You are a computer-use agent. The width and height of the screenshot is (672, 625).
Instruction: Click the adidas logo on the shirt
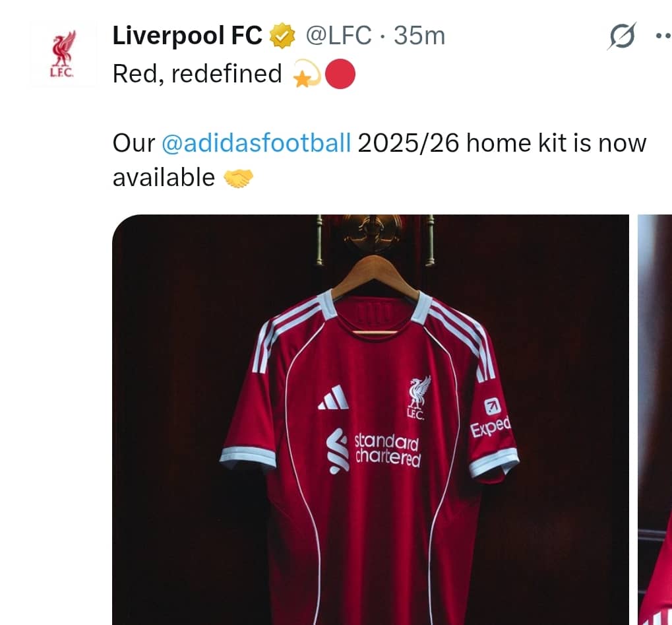pyautogui.click(x=334, y=397)
